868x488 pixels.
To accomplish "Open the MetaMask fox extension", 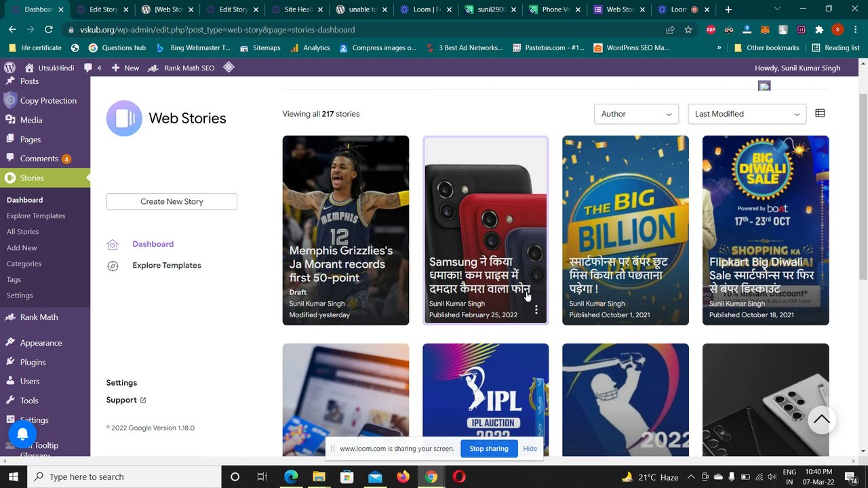I will tap(765, 30).
